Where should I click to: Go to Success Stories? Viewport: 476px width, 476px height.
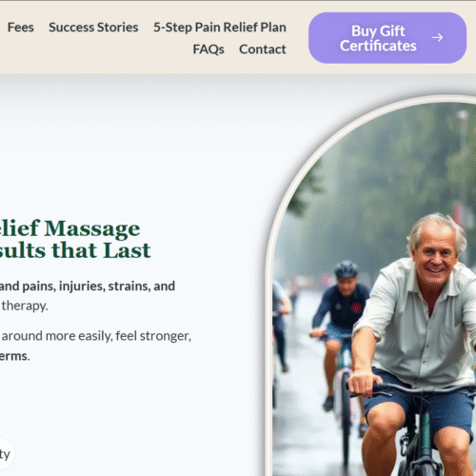click(x=93, y=28)
